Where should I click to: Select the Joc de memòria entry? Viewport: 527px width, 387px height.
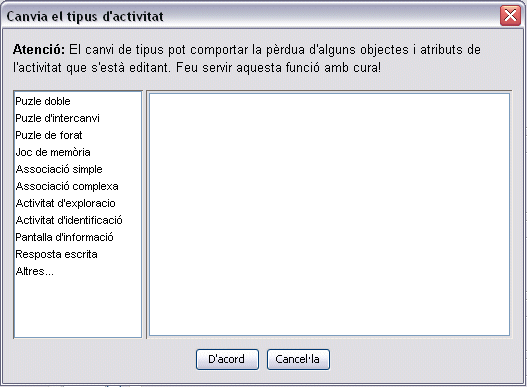tap(78, 152)
